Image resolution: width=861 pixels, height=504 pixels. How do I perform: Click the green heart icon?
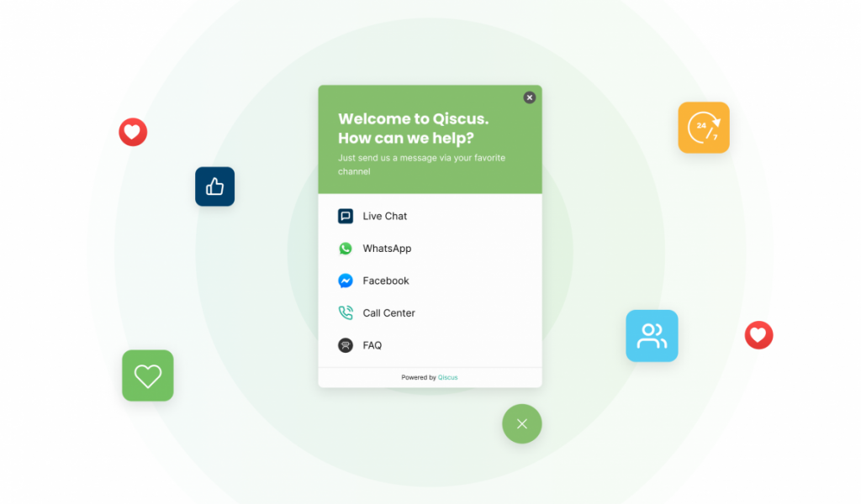[147, 375]
